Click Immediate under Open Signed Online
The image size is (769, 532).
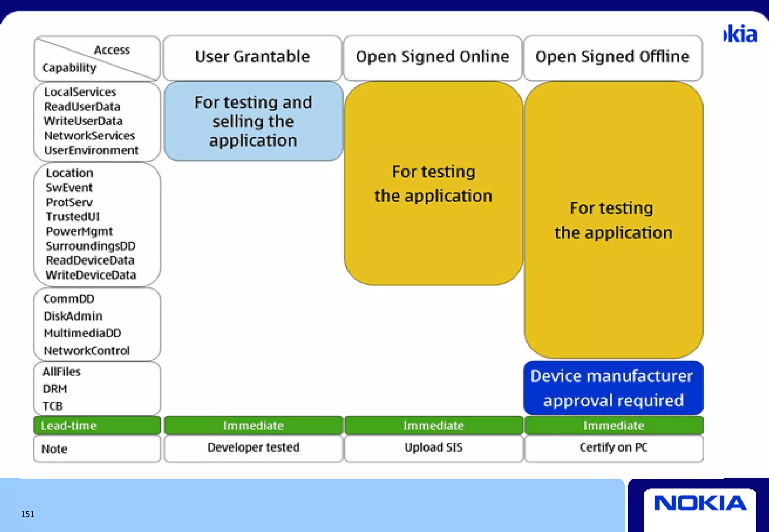(433, 425)
